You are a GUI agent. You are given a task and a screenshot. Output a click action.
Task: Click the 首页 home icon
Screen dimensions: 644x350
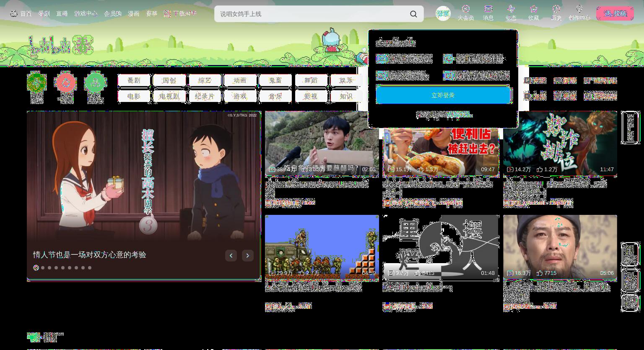click(13, 13)
